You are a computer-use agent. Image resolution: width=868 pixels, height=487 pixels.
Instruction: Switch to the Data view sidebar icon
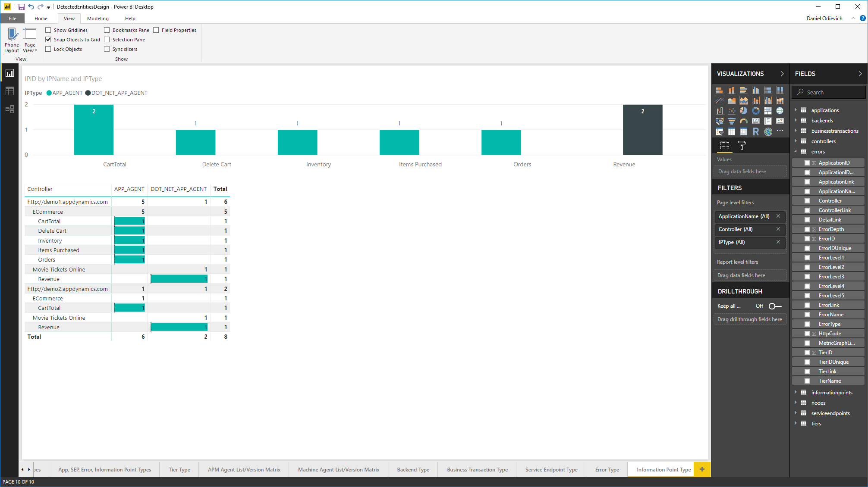9,91
